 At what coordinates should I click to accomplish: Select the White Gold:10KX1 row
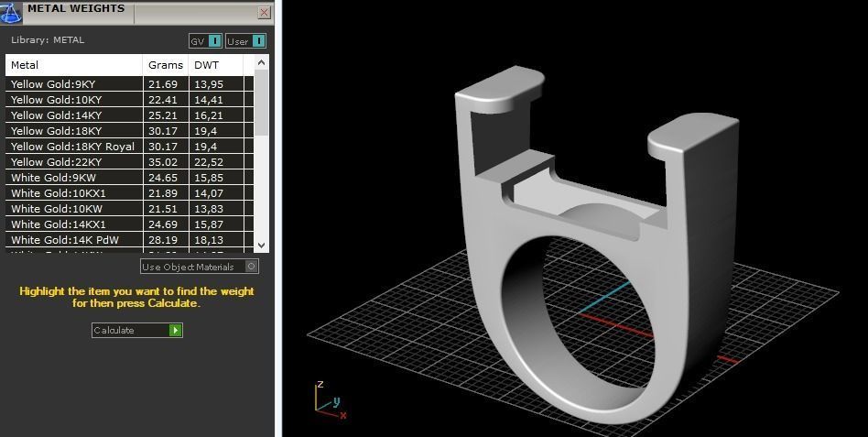tap(129, 192)
